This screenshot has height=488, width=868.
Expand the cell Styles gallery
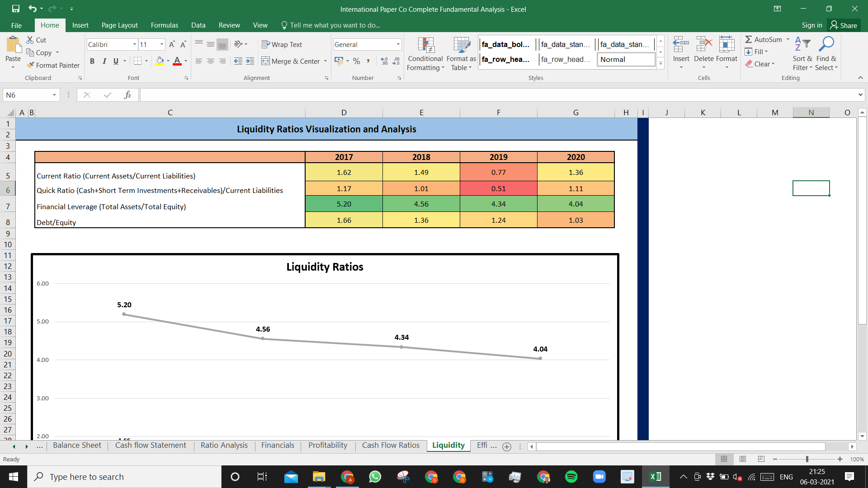[660, 63]
